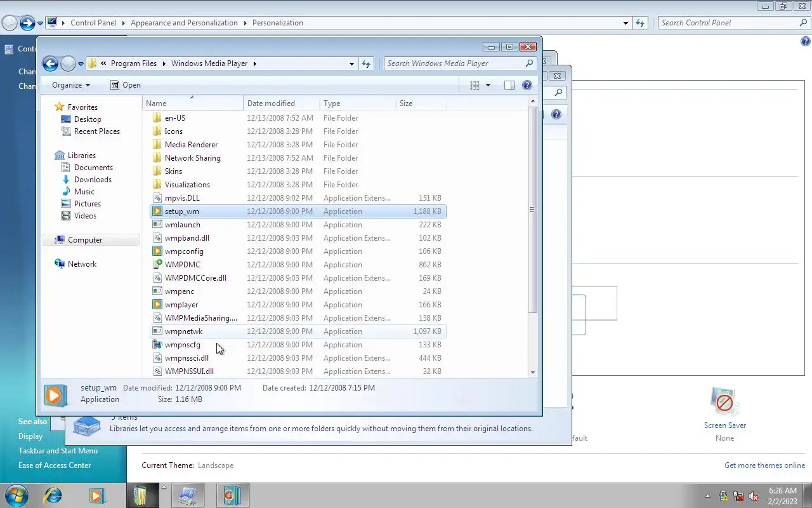812x508 pixels.
Task: Expand the Control Panel address bar dropdown
Action: click(626, 23)
